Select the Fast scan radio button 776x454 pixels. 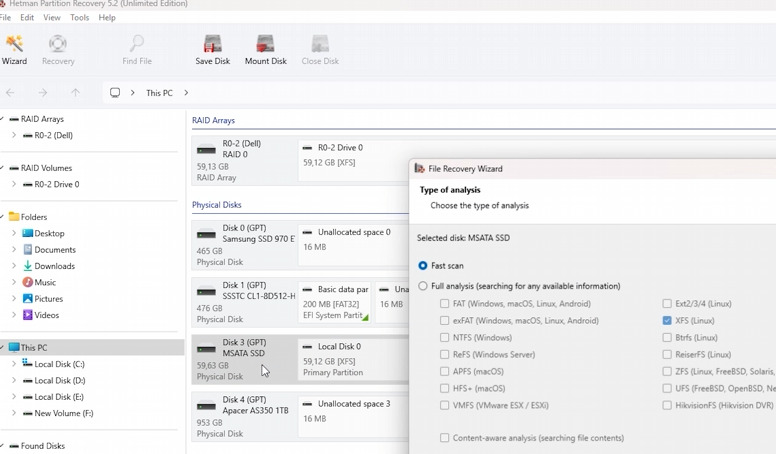point(423,265)
